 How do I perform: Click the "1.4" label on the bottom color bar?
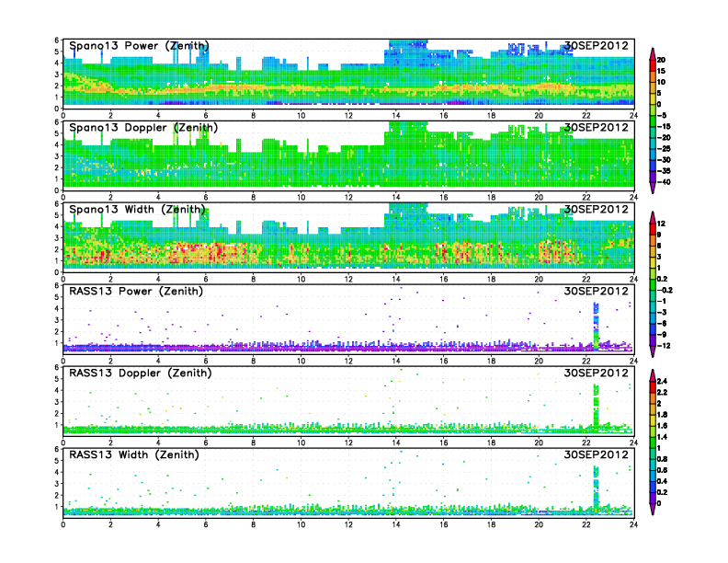pyautogui.click(x=662, y=437)
